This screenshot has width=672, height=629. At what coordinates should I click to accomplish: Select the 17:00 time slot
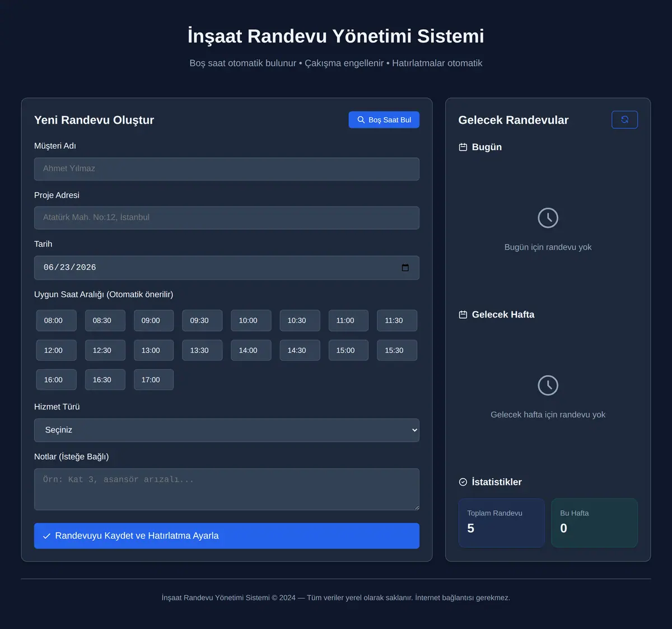pyautogui.click(x=154, y=380)
